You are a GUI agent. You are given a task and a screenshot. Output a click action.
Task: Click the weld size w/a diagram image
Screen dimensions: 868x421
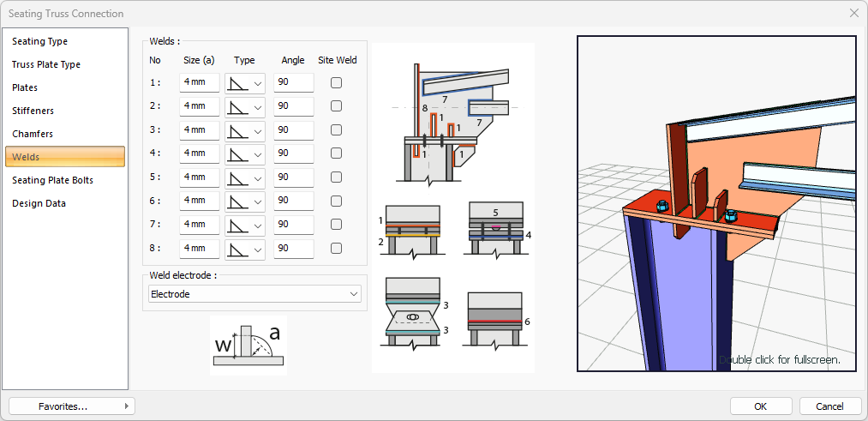pyautogui.click(x=248, y=345)
